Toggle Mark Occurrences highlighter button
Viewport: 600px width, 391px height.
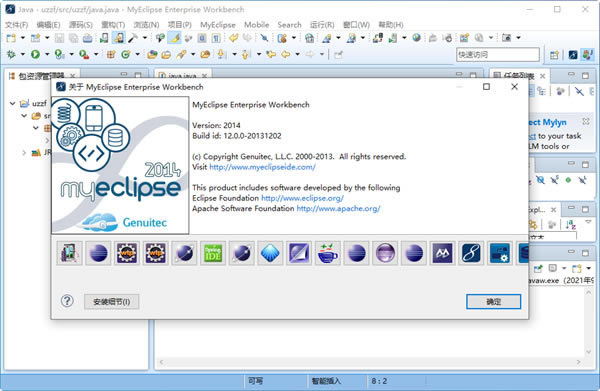pos(174,38)
